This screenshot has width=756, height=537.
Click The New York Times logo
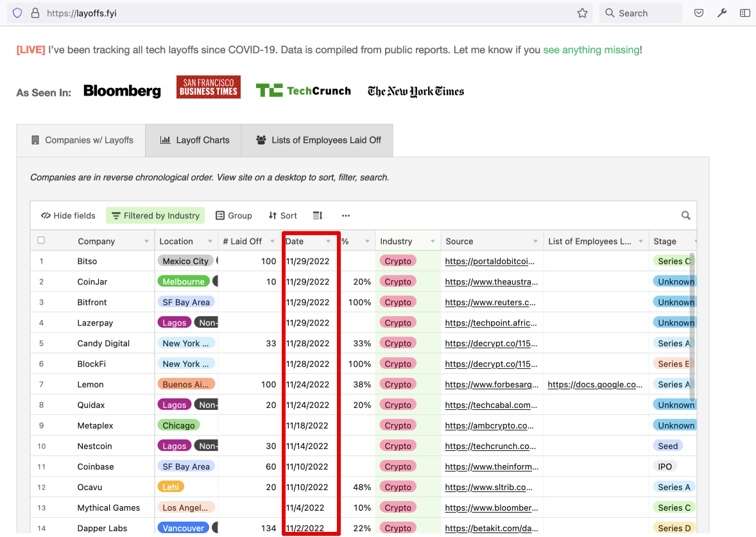[416, 91]
